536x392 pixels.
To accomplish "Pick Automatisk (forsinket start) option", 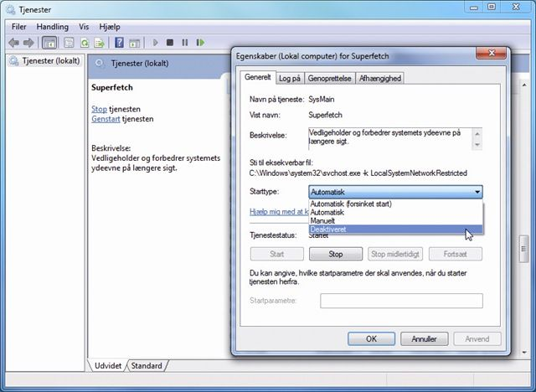I will tap(352, 204).
